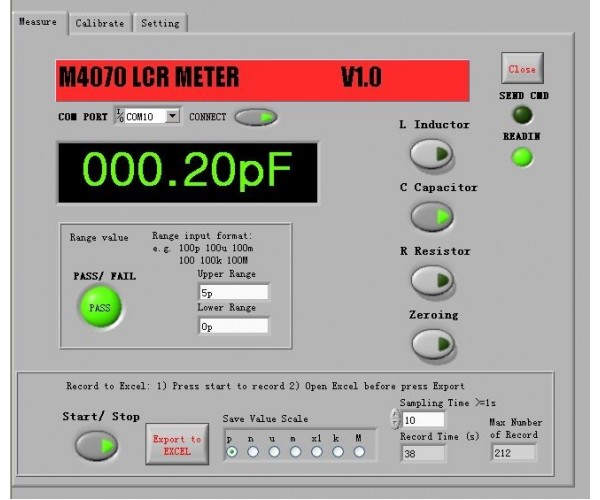
Task: Toggle the Start/Stop recording button
Action: [x=96, y=447]
